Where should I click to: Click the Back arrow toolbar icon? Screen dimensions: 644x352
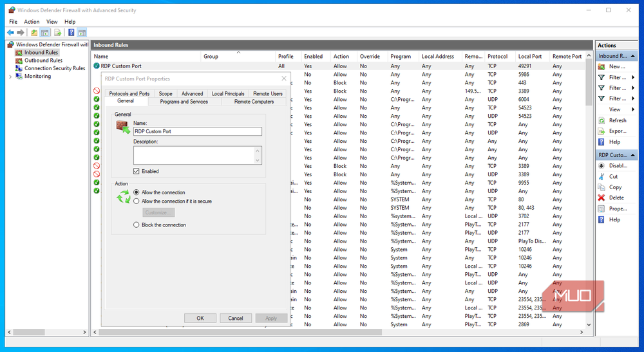coord(11,33)
